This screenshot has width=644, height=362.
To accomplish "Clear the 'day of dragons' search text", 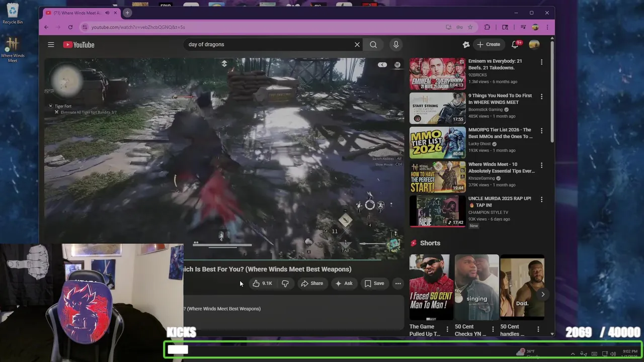I will pyautogui.click(x=357, y=45).
